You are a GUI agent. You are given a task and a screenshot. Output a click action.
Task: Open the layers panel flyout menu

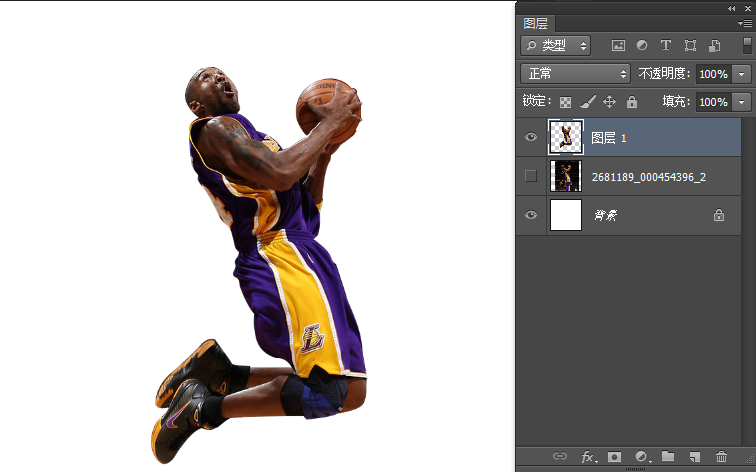[x=744, y=23]
